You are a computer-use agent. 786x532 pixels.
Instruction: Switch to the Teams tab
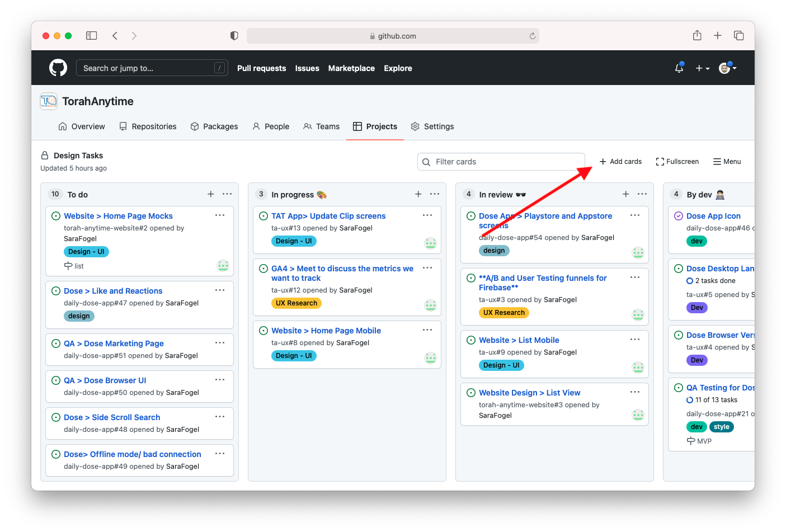coord(322,126)
